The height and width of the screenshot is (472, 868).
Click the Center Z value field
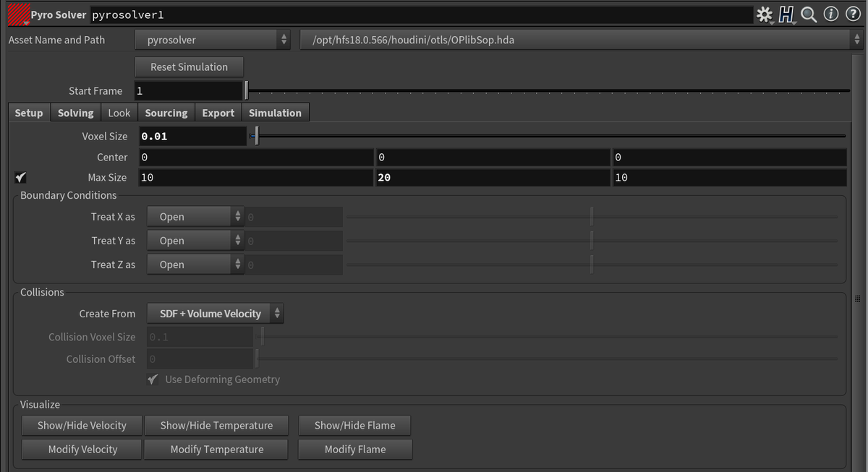pos(730,157)
